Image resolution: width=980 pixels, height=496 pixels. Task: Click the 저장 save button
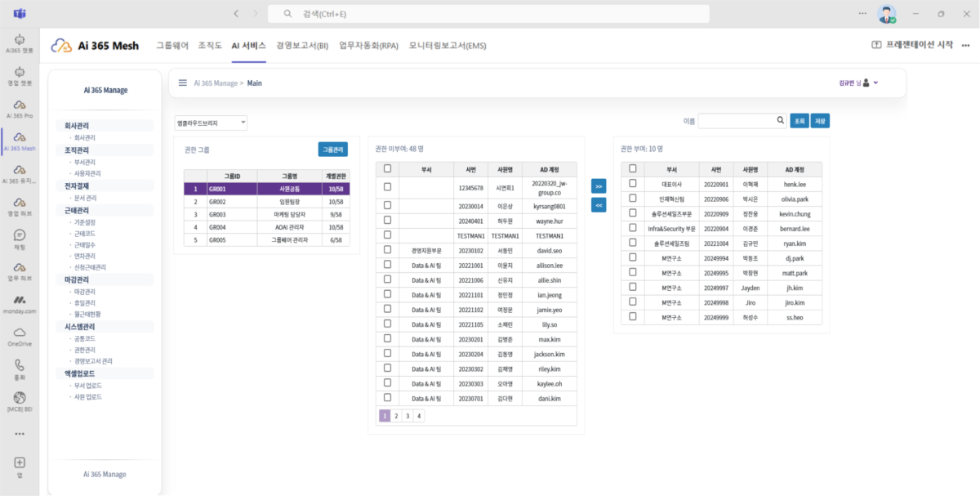pyautogui.click(x=821, y=121)
